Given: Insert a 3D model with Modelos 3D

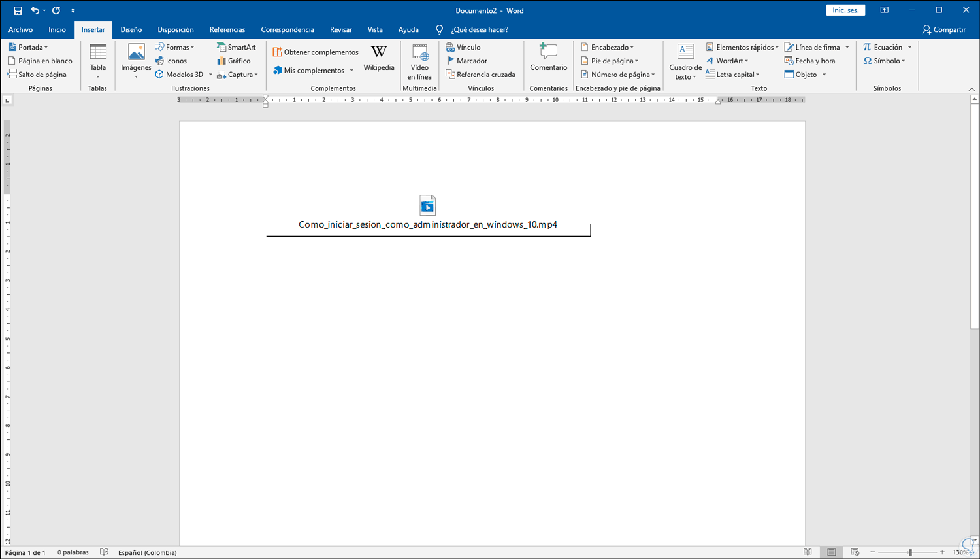Looking at the screenshot, I should tap(179, 75).
